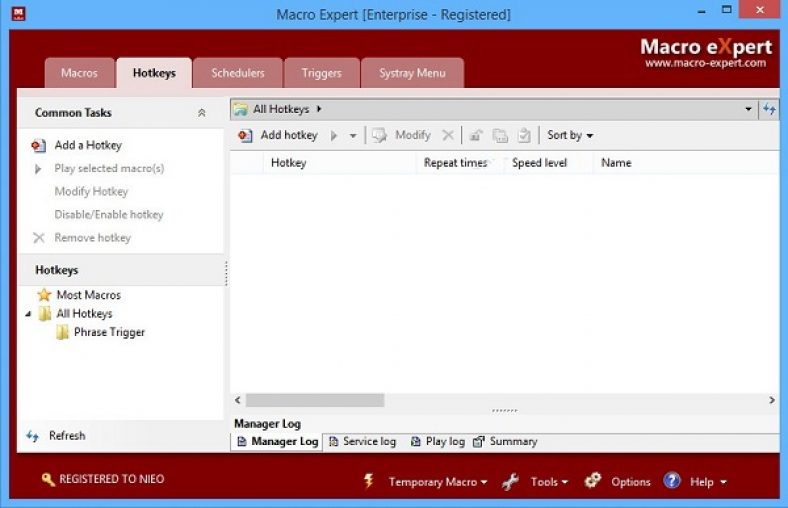Click the Modify Hotkey task
788x508 pixels.
click(91, 191)
